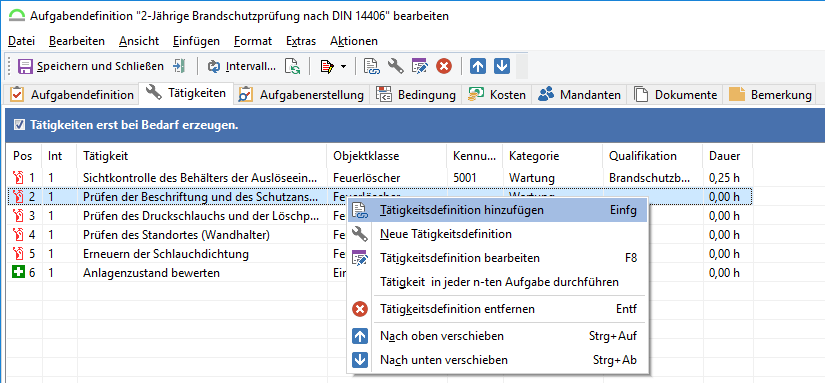
Task: Click fire extinguisher icon of row 1
Action: pyautogui.click(x=18, y=178)
